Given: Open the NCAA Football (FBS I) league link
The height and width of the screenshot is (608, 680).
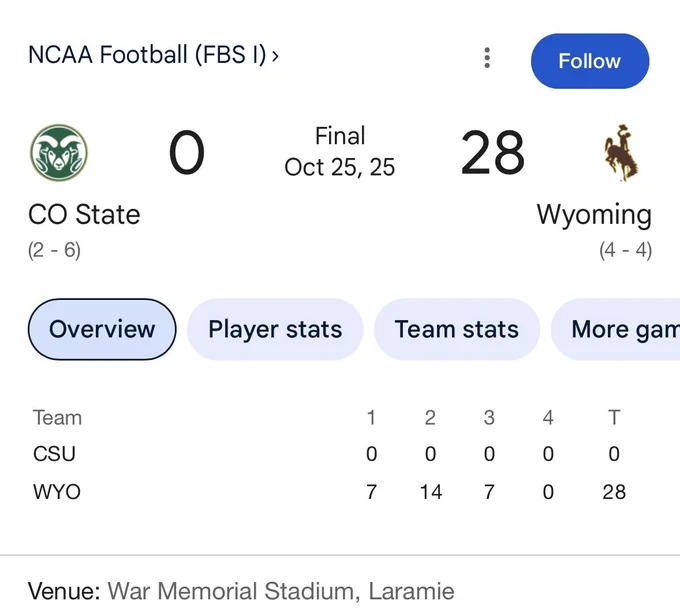Looking at the screenshot, I should click(147, 55).
